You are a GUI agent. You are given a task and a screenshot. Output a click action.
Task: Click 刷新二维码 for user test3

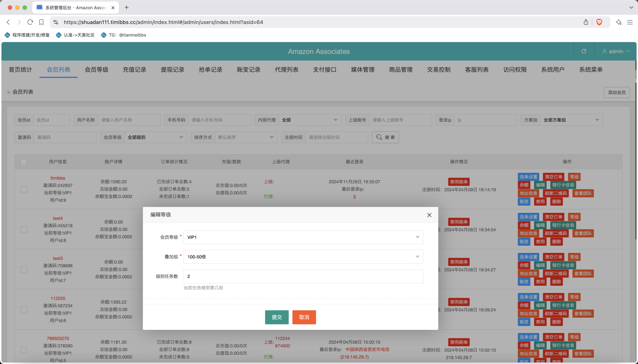coord(556,274)
